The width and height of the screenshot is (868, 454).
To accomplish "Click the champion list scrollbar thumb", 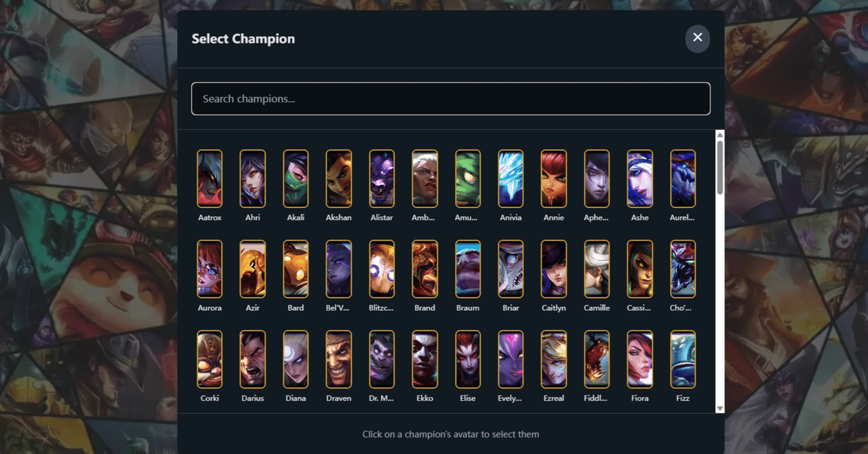I will click(x=720, y=168).
